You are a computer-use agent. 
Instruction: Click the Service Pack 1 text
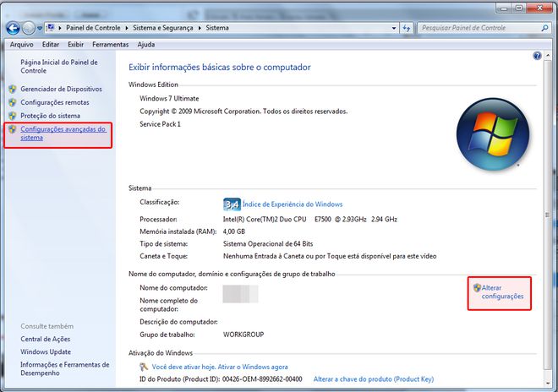pos(160,124)
